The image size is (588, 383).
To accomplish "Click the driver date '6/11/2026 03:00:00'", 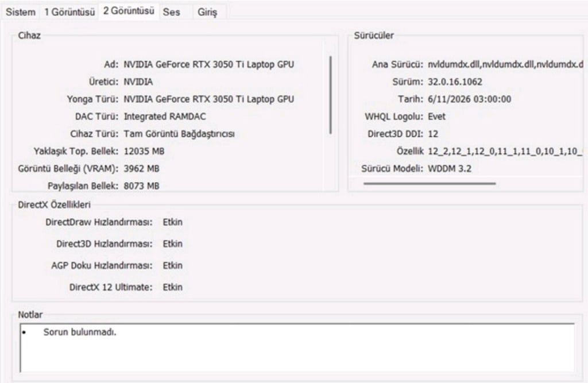I will [x=469, y=99].
